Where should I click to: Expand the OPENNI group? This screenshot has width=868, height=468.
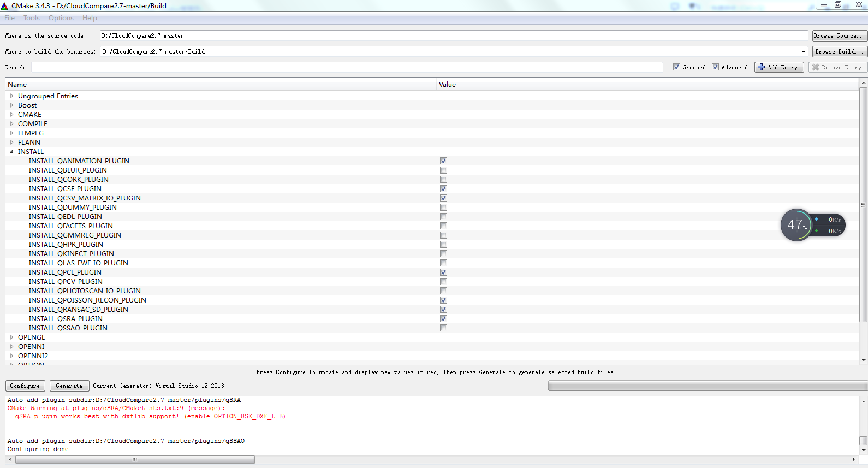(x=11, y=347)
